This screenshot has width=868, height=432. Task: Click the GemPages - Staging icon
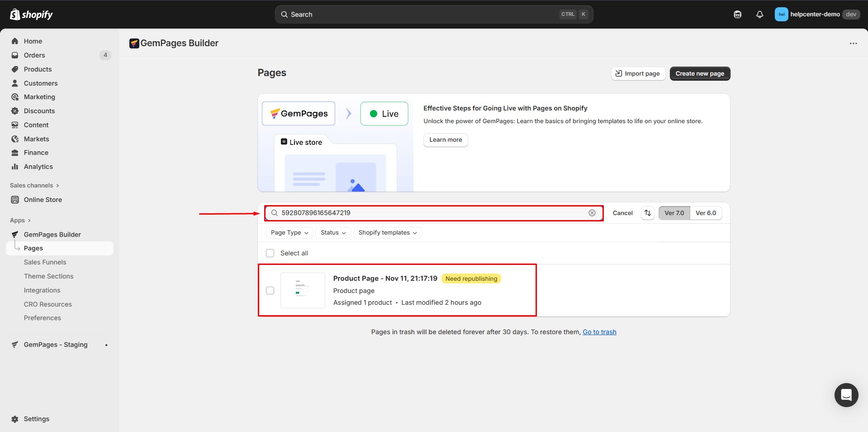coord(15,344)
